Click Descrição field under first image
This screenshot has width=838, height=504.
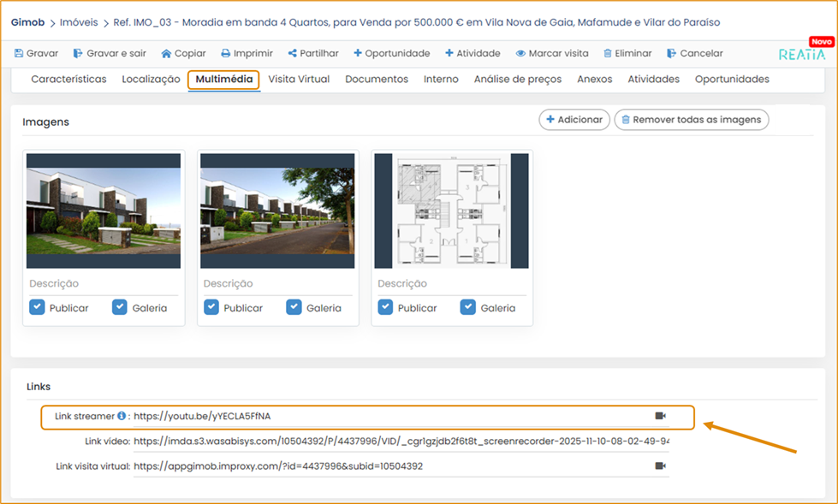103,283
